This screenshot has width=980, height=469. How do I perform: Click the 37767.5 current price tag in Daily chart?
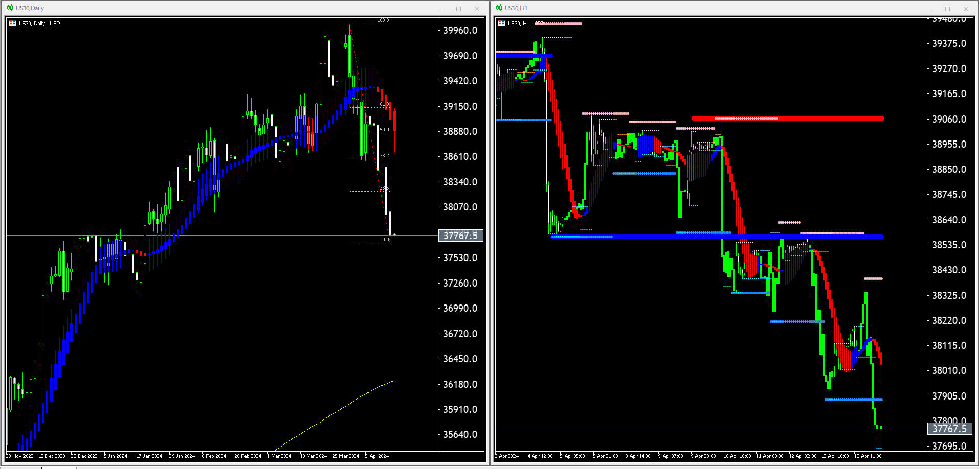point(461,236)
